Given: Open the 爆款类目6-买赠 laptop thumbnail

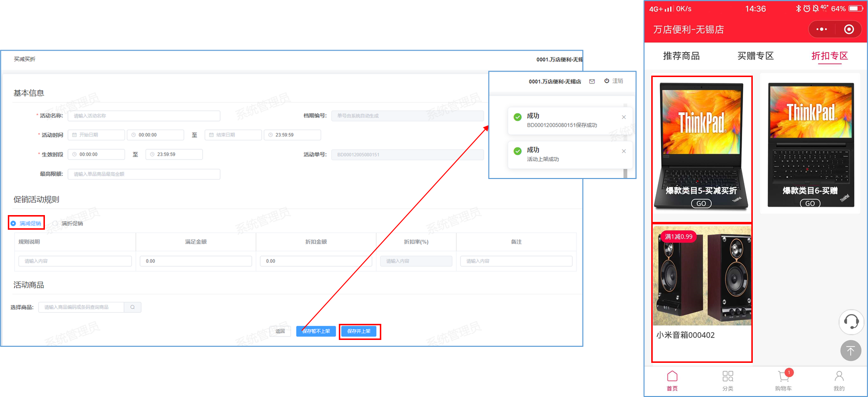Looking at the screenshot, I should 811,145.
